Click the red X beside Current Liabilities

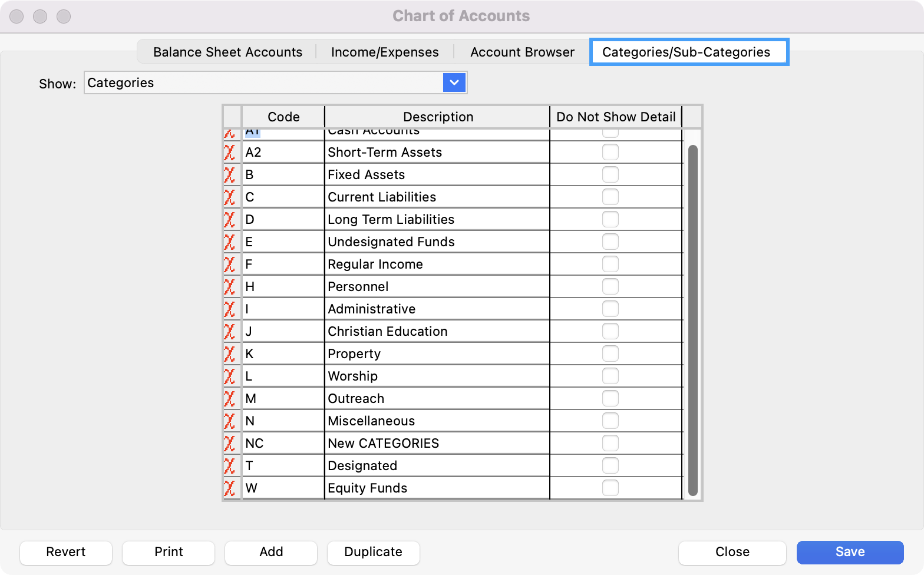tap(230, 197)
